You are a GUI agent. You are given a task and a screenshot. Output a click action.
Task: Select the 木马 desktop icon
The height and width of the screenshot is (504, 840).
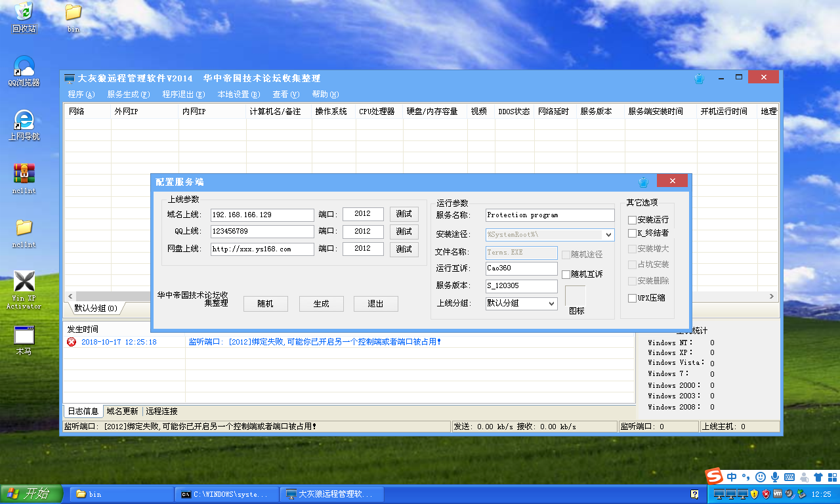coord(24,341)
